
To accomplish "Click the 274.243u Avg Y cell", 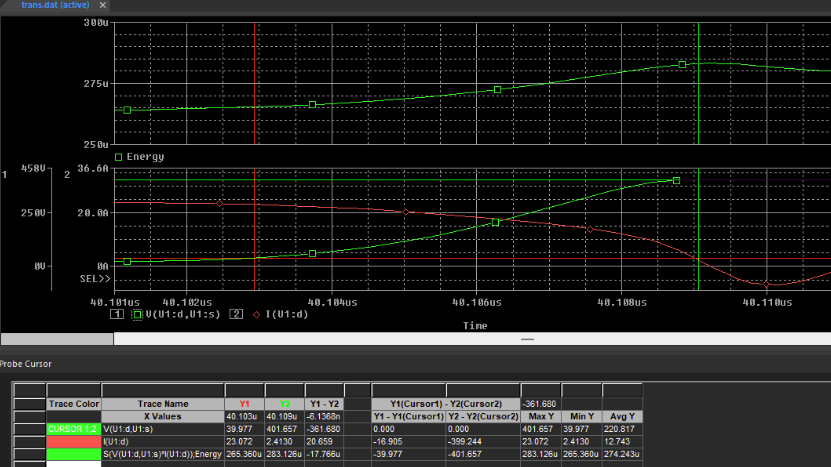I will pos(622,454).
